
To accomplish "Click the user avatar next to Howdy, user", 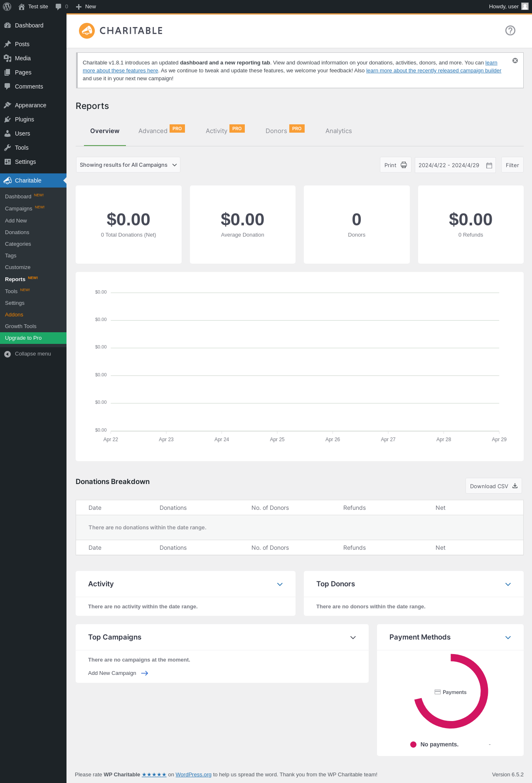I will [x=525, y=7].
